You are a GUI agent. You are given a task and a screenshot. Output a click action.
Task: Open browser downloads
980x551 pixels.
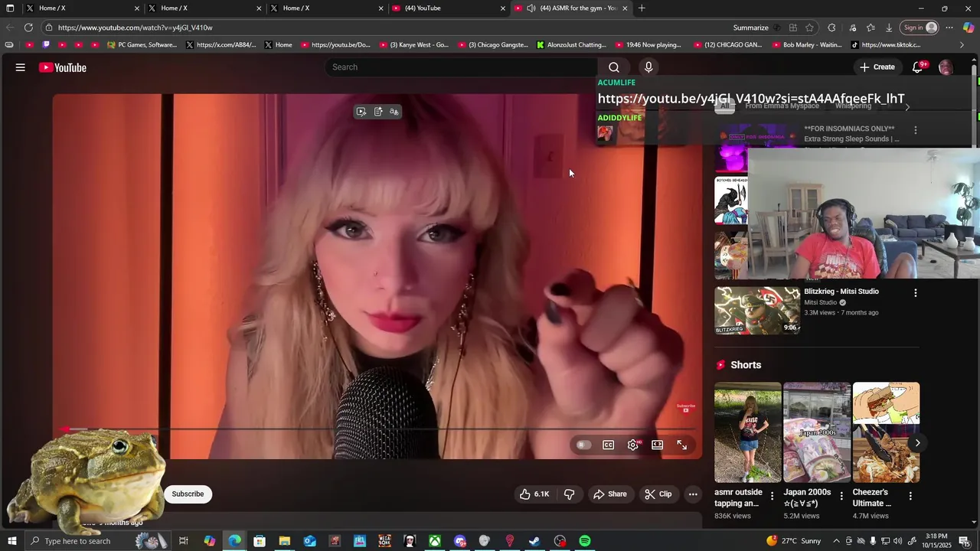tap(889, 28)
